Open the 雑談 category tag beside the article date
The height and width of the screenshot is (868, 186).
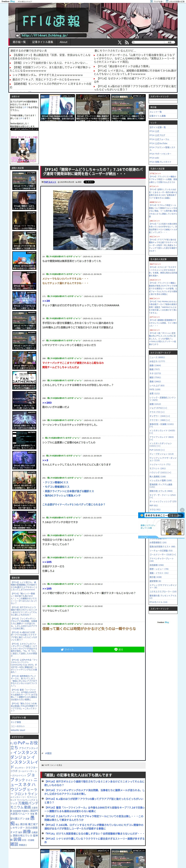point(80,182)
